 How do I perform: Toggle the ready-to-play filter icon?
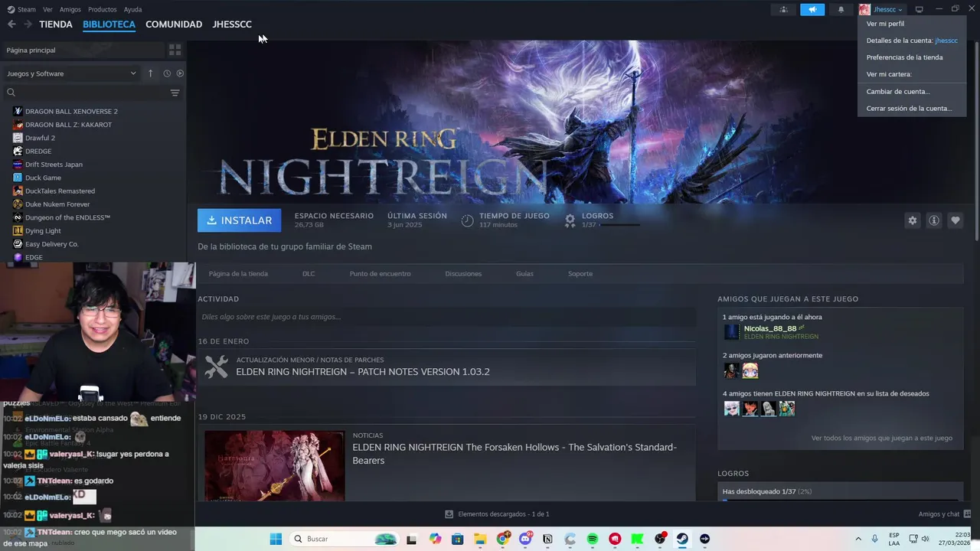click(x=180, y=73)
